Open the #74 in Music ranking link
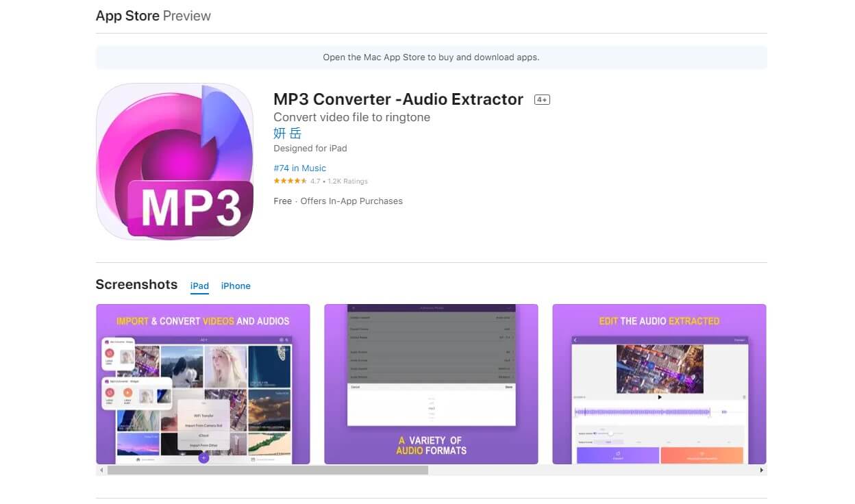The height and width of the screenshot is (504, 855). (299, 168)
